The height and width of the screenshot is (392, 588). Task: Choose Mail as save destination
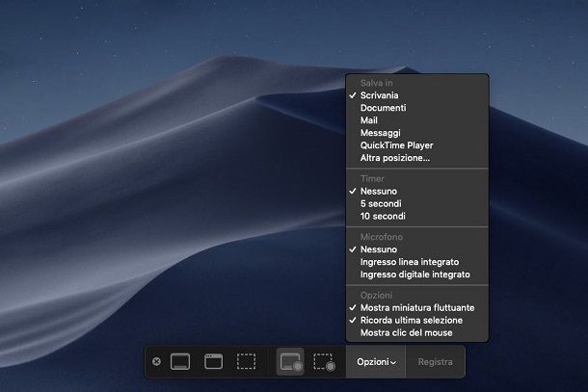point(417,120)
